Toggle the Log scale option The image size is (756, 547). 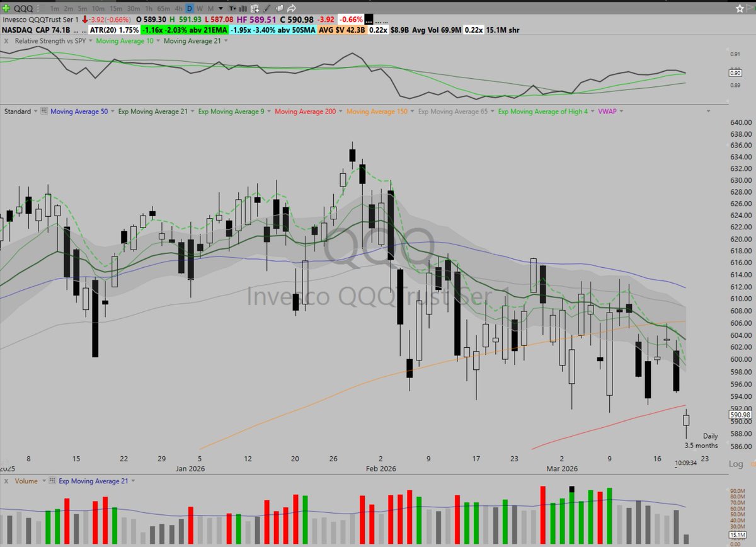[736, 464]
